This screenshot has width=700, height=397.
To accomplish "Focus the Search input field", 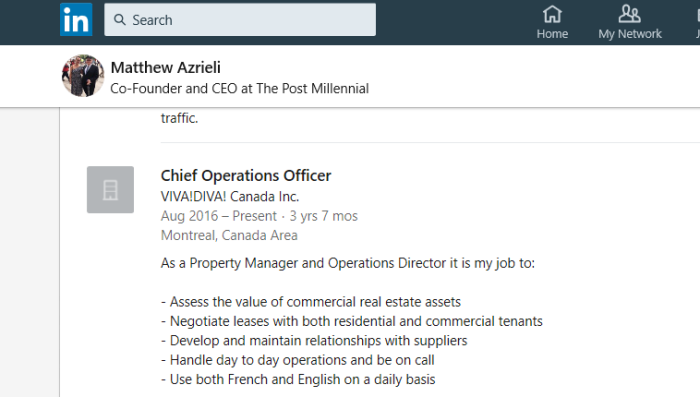I will coord(240,20).
